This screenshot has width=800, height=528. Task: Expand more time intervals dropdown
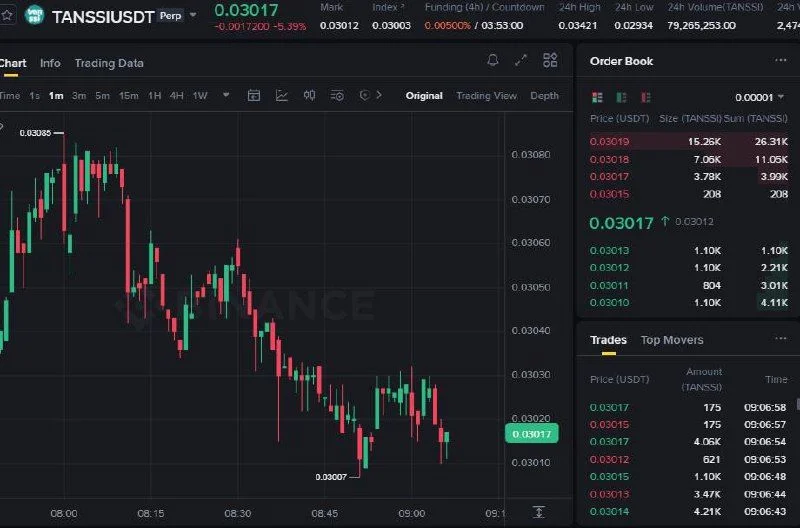tap(226, 95)
